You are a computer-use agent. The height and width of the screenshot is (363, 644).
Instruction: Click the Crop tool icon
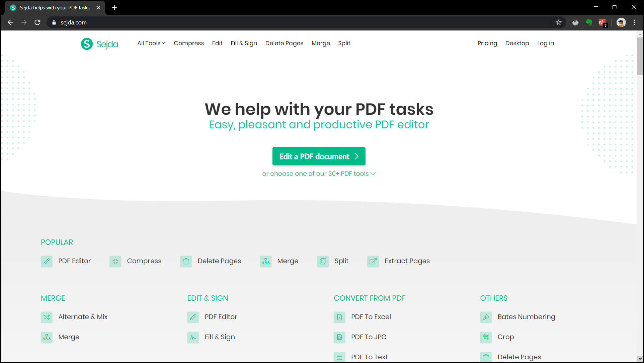486,337
